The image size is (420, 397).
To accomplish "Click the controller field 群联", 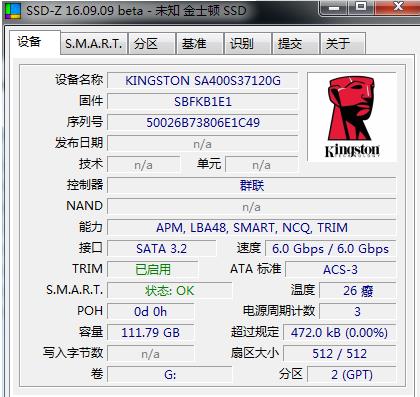I will (252, 186).
